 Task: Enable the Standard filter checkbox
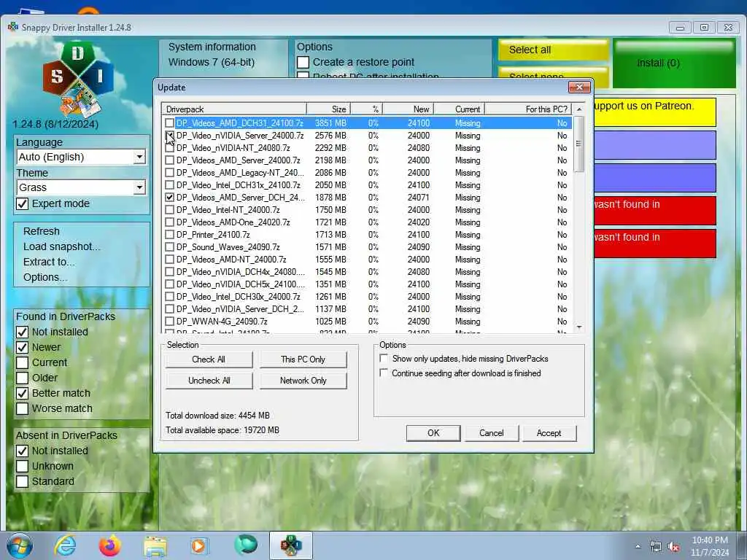point(22,481)
